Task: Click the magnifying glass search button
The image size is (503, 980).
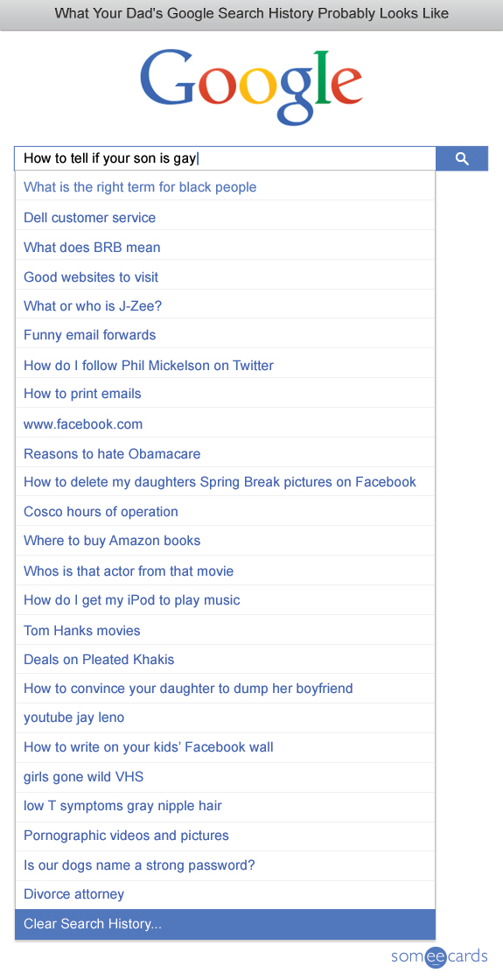Action: [x=462, y=158]
